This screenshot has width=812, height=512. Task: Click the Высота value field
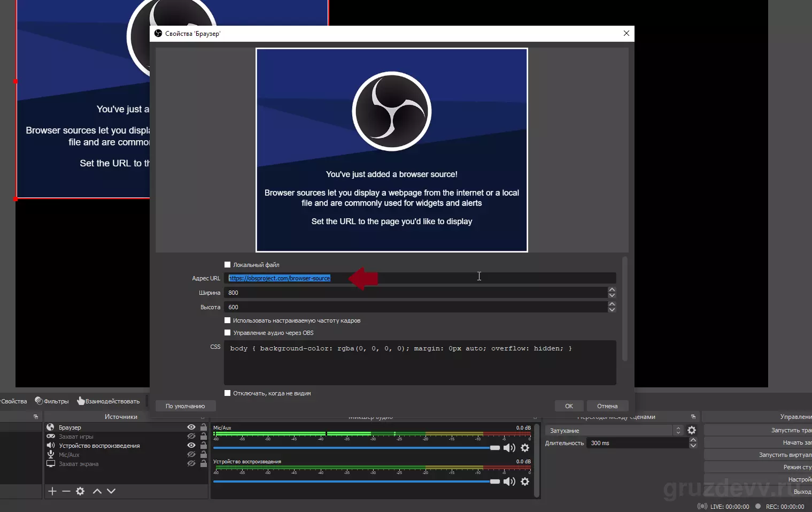click(416, 307)
